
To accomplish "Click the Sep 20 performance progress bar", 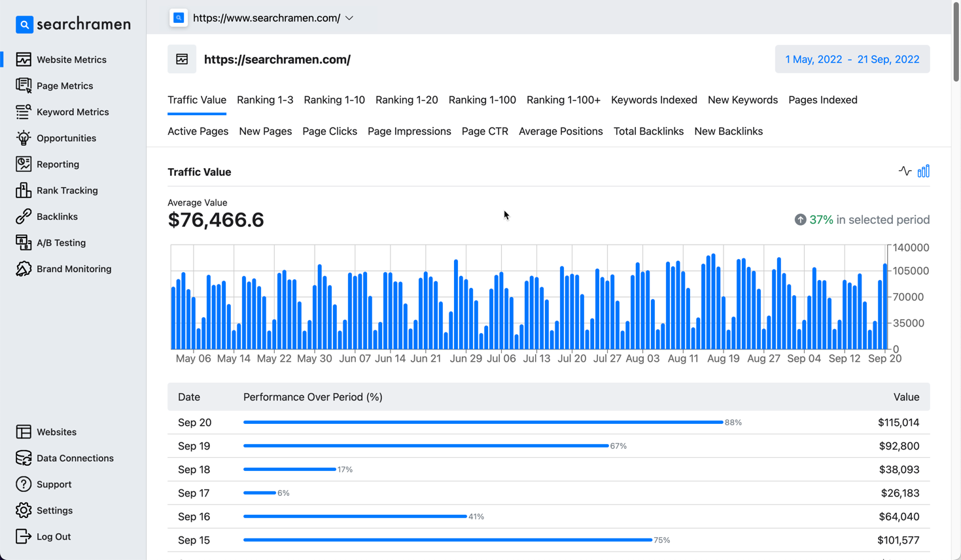I will point(483,423).
